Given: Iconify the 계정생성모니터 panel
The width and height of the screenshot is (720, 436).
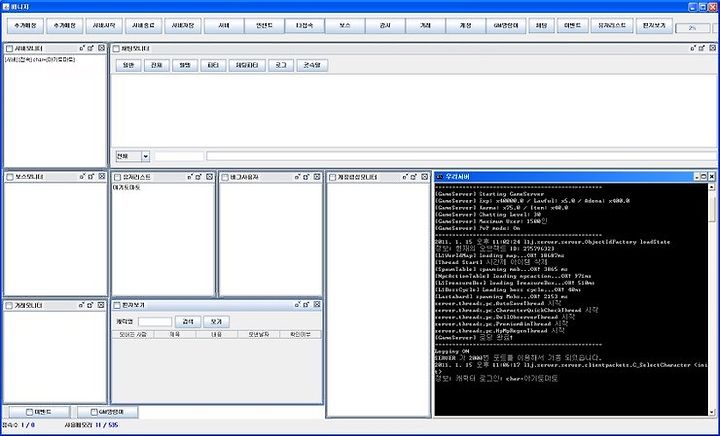Looking at the screenshot, I should (x=405, y=177).
